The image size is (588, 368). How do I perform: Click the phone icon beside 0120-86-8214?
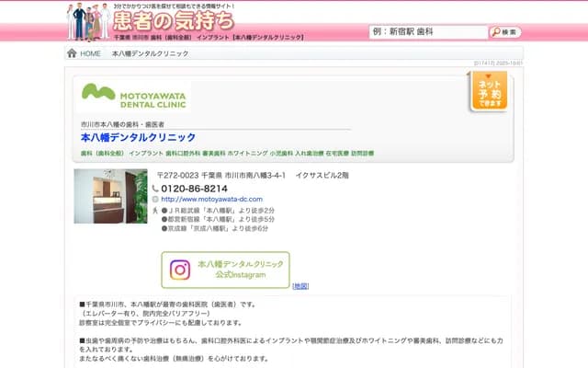154,188
